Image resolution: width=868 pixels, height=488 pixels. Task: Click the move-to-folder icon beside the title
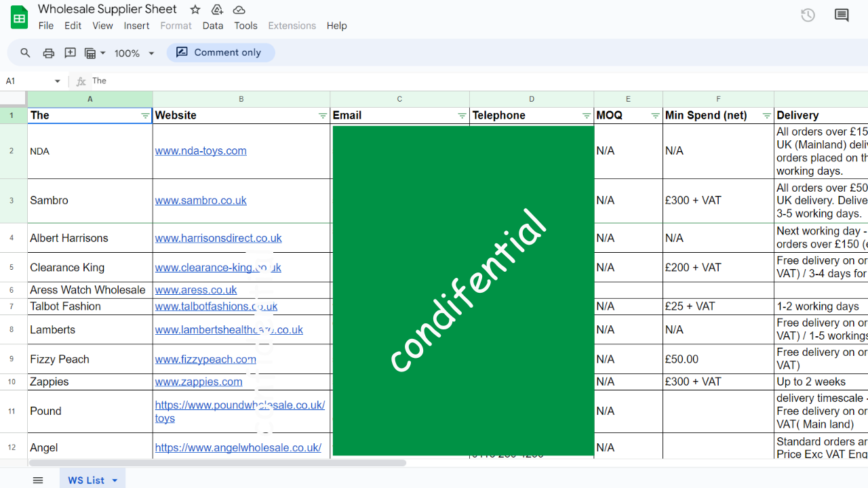pos(217,9)
